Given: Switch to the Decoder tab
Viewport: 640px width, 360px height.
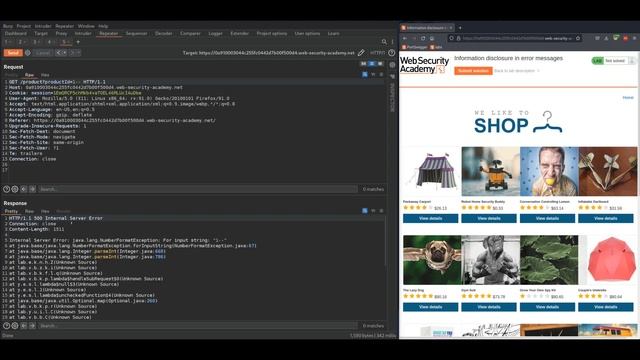Looking at the screenshot, I should tap(164, 33).
